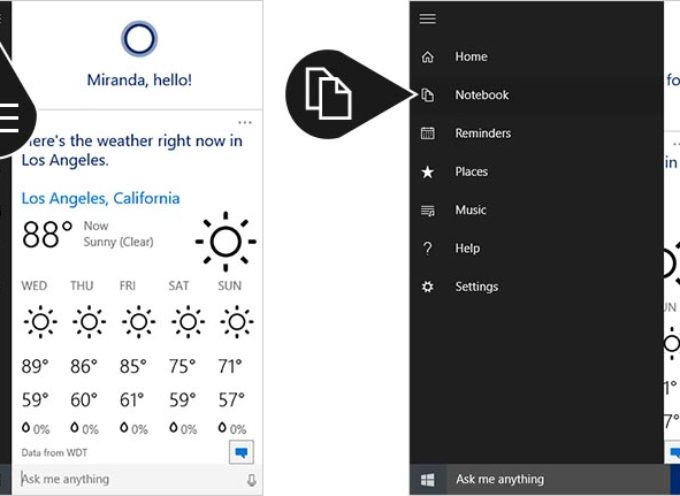Click the 'Sunny (Clear)' condition text
This screenshot has width=680, height=496.
118,242
